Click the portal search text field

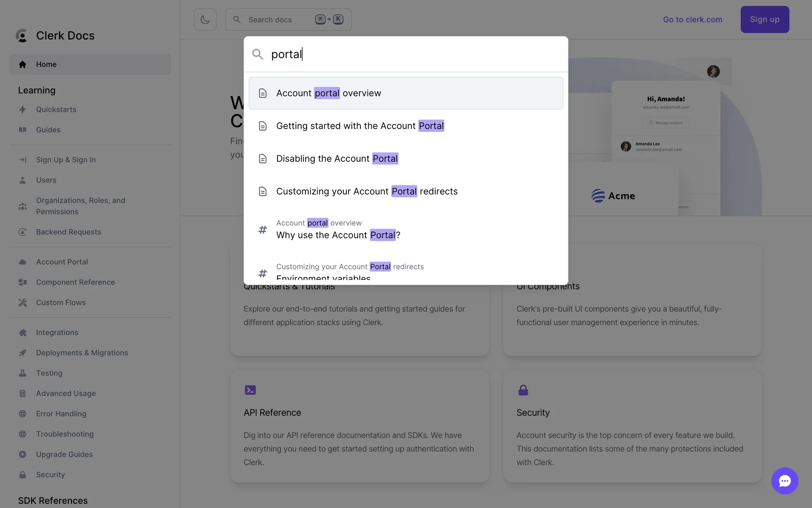pos(406,54)
